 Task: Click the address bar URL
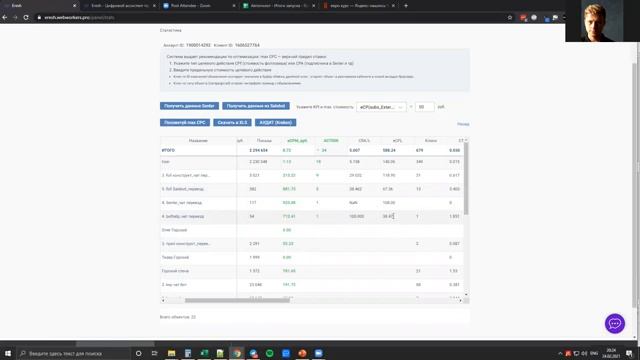[80, 18]
